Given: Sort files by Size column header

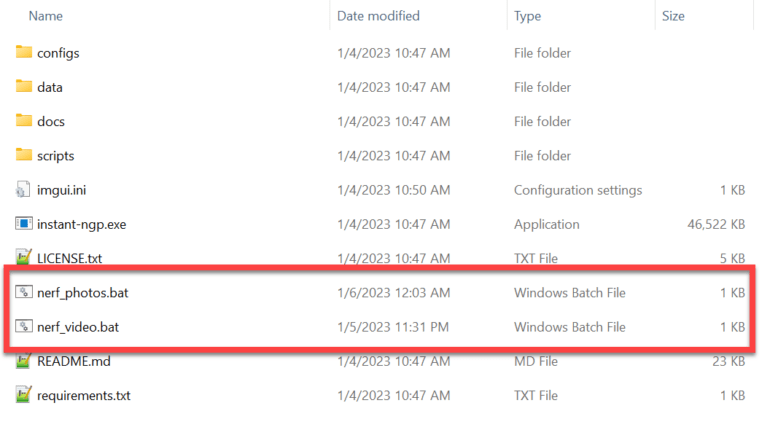Looking at the screenshot, I should point(672,16).
